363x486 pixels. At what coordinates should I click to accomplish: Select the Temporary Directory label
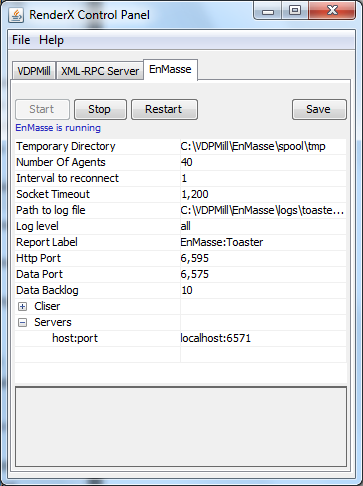click(x=66, y=146)
